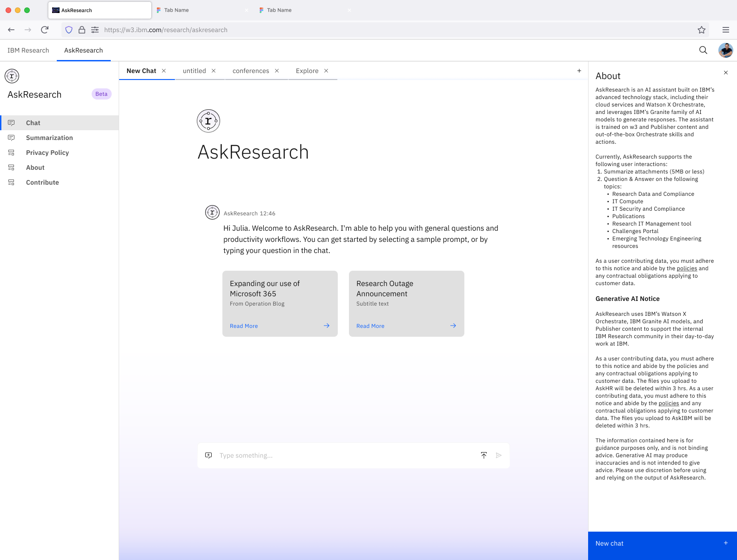Switch to the AskResearch browser tab
The height and width of the screenshot is (560, 737).
click(100, 10)
